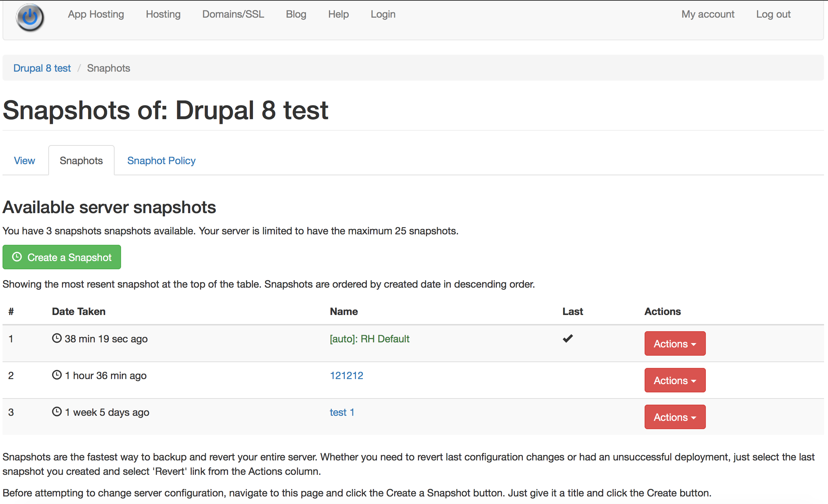Click the # column header
Screen dimensions: 828x504
[x=11, y=311]
